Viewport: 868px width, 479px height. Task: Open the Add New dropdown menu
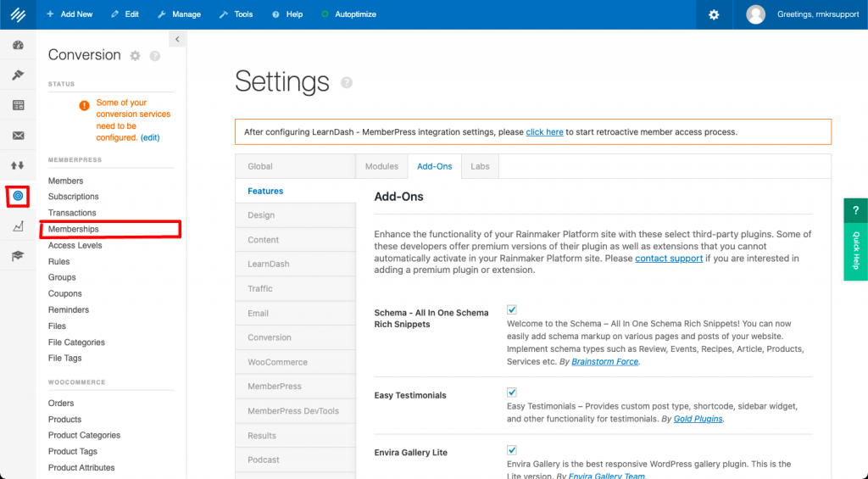[x=70, y=14]
